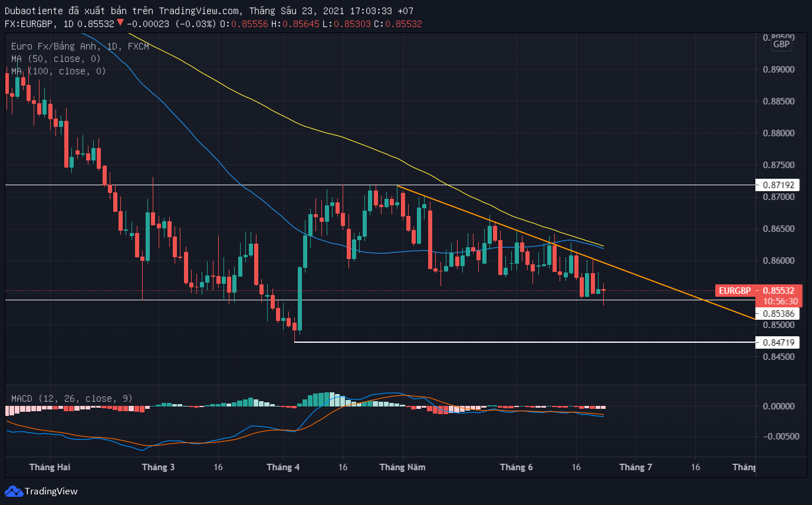This screenshot has width=812, height=505.
Task: Click the FX:EURGBP ticker in the header
Action: pos(29,24)
